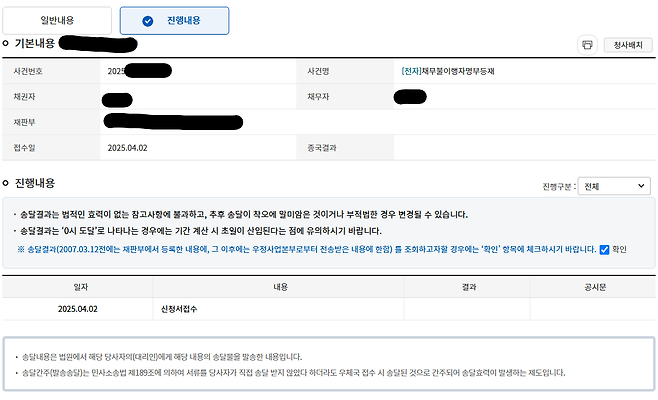658x400 pixels.
Task: Click the 공시문 column header
Action: (x=595, y=287)
